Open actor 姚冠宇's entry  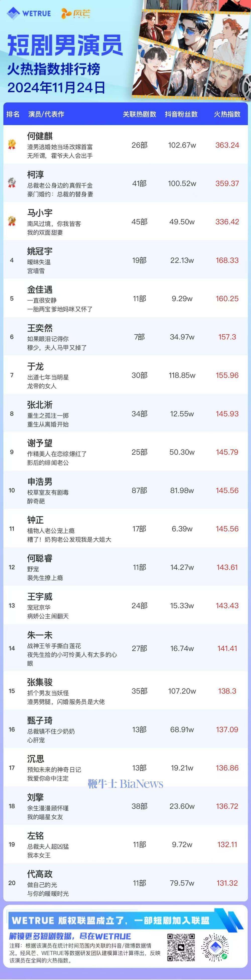pyautogui.click(x=40, y=251)
